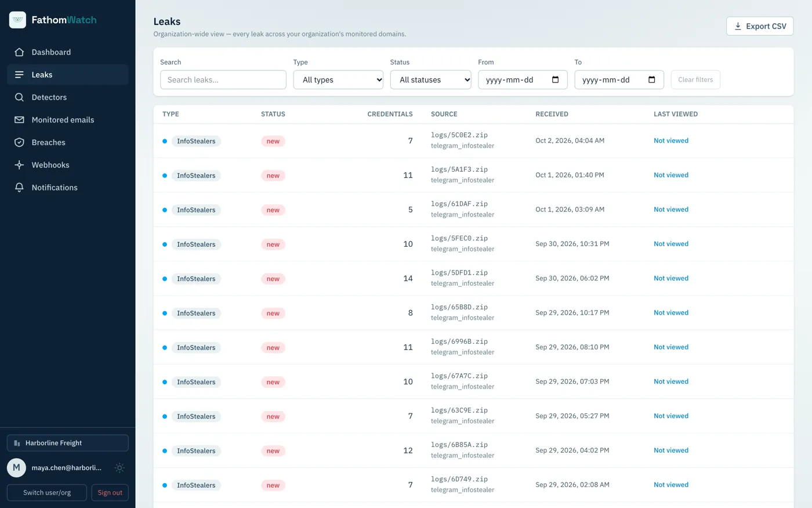The image size is (812, 508).
Task: Click Not viewed for logs/5C0E2.zip row
Action: [671, 140]
